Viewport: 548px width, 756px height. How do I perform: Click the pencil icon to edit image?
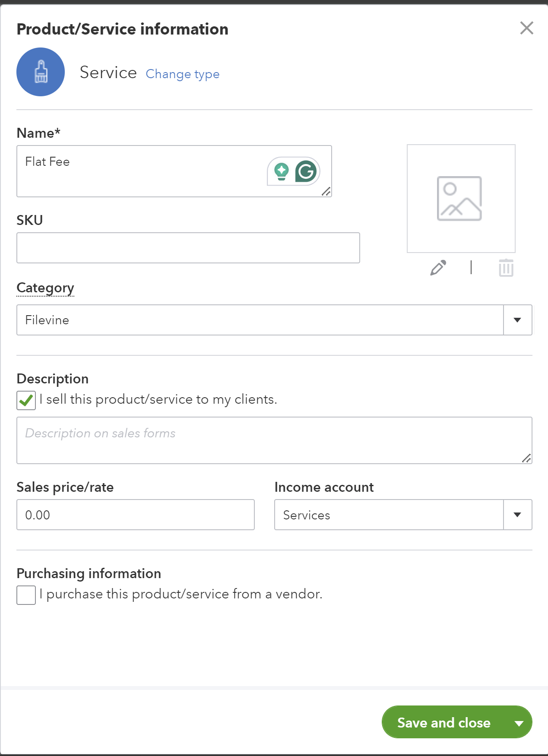point(438,268)
